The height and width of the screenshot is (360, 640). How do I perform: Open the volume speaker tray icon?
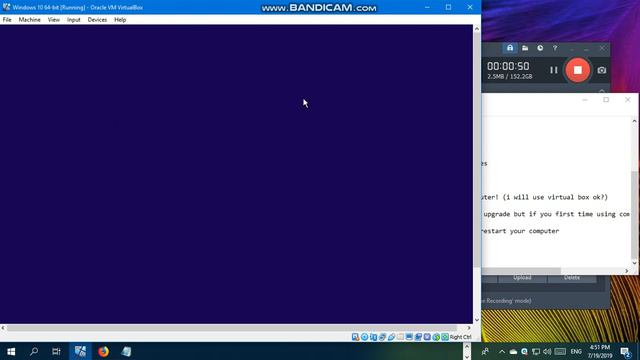pyautogui.click(x=547, y=351)
